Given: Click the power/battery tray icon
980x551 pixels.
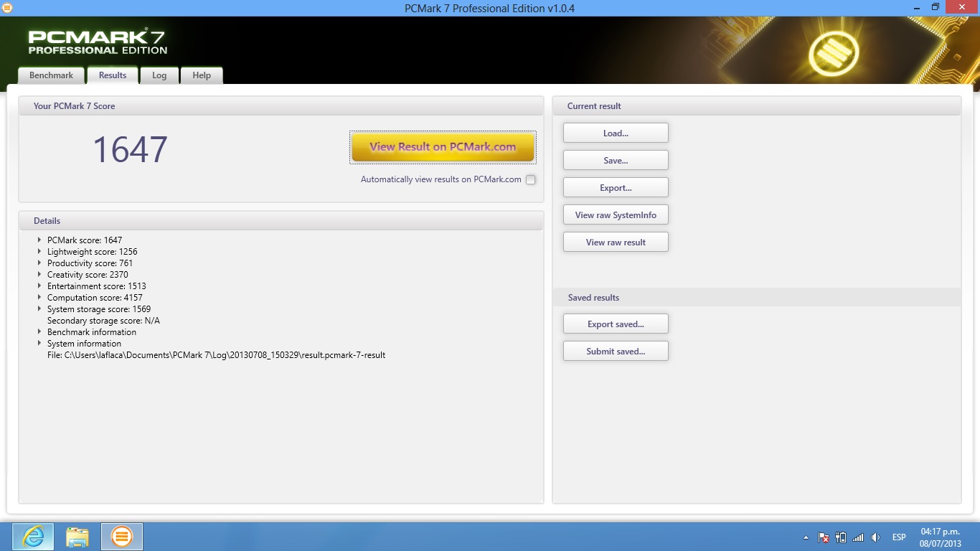Looking at the screenshot, I should tap(841, 537).
